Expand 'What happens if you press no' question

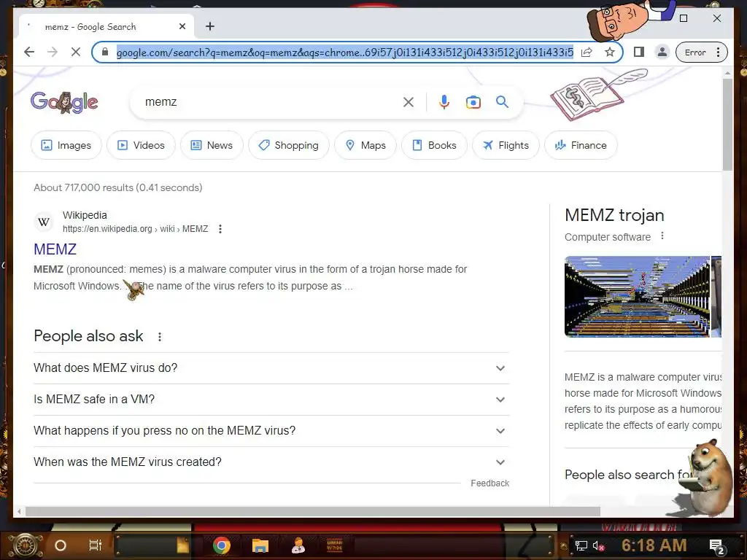pos(271,431)
